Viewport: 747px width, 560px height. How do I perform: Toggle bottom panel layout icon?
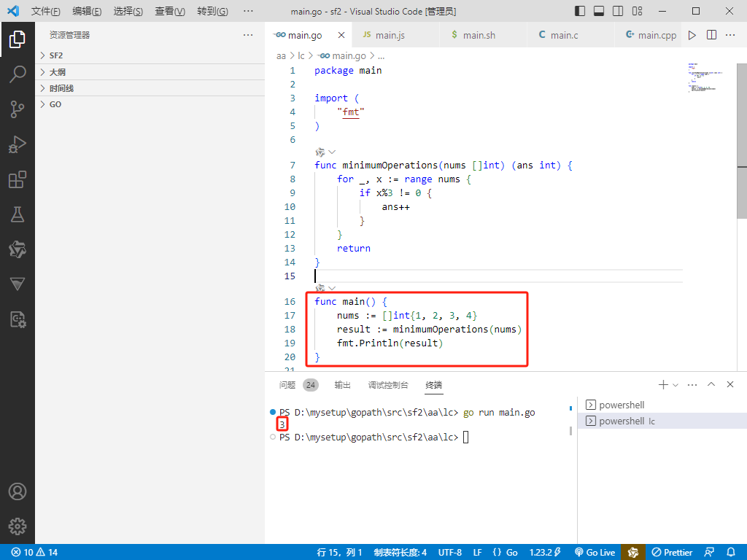[x=599, y=11]
